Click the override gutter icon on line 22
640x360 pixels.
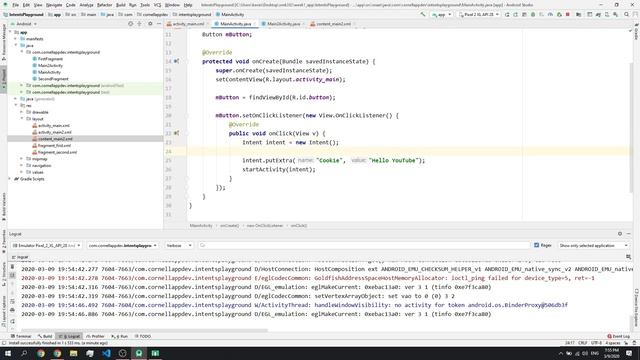[x=176, y=133]
